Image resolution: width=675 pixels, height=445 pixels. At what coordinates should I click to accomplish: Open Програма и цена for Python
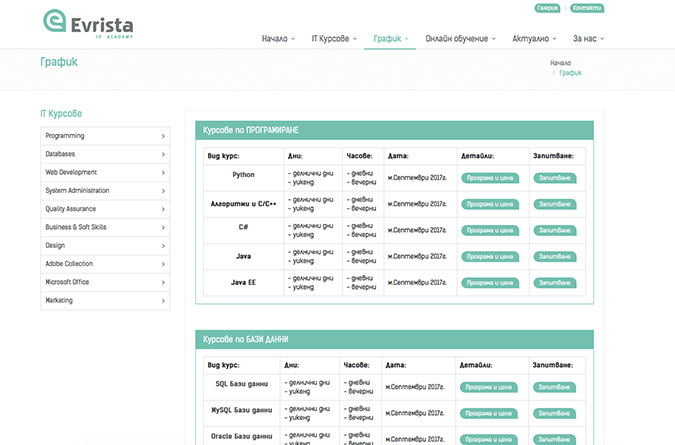[490, 178]
